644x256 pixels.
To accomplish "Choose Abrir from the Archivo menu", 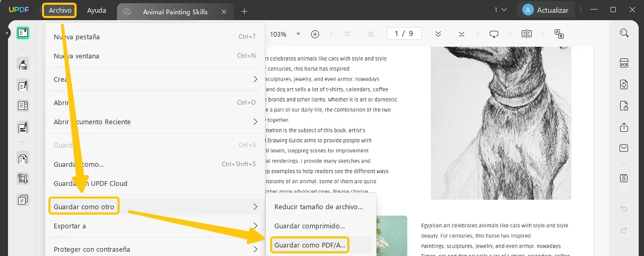I will click(154, 103).
